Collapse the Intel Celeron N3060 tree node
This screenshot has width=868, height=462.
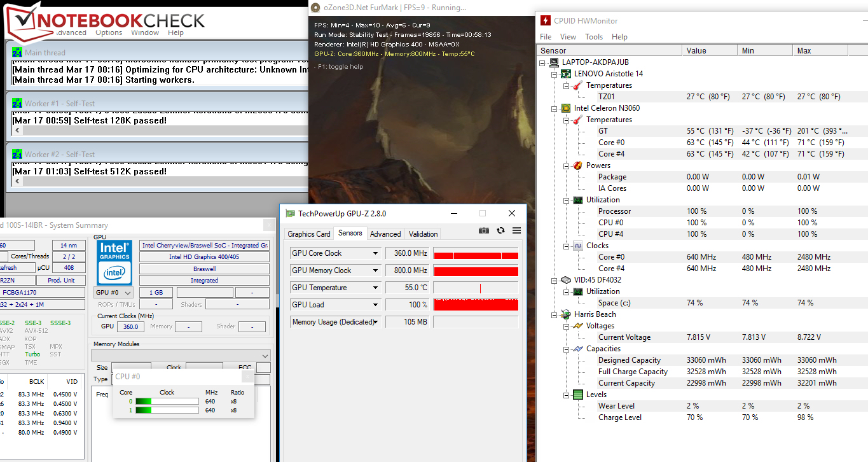pos(554,108)
